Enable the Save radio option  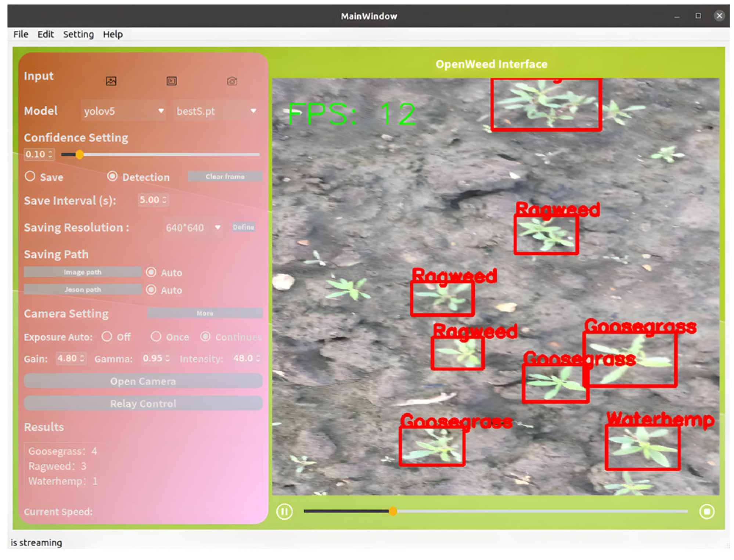[30, 177]
